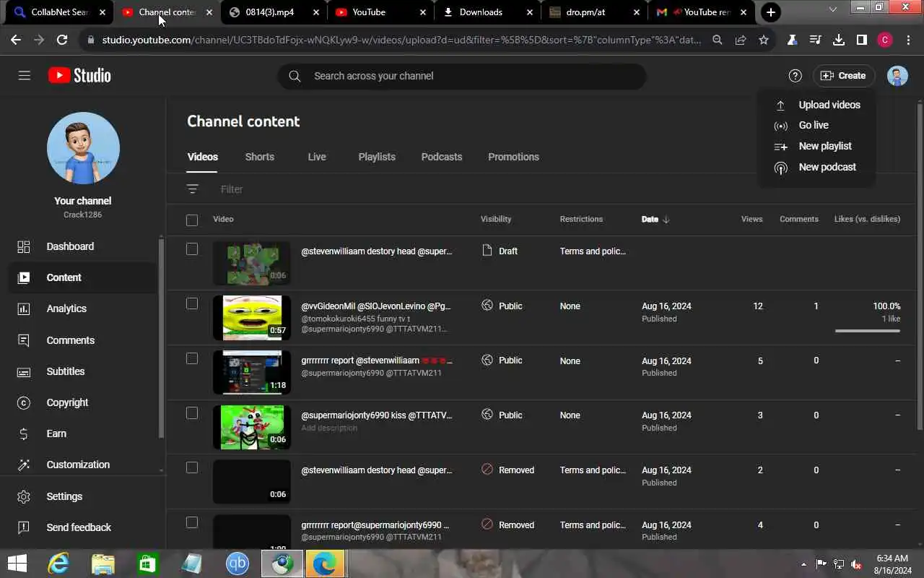
Task: Click the Comments sidebar icon
Action: 24,340
